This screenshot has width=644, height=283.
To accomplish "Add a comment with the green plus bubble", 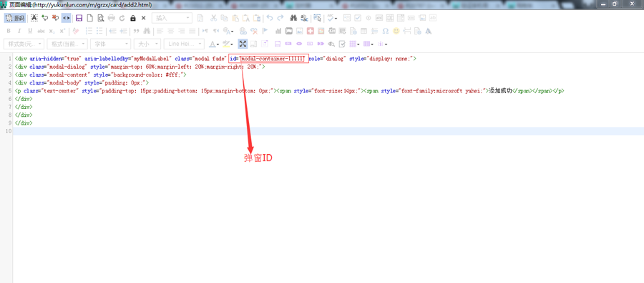I will pos(45,18).
